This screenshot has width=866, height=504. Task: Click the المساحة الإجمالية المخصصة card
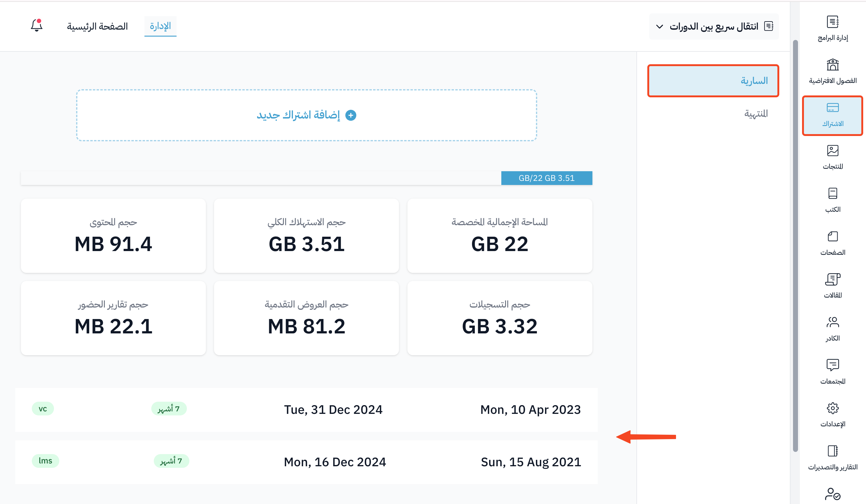click(499, 236)
